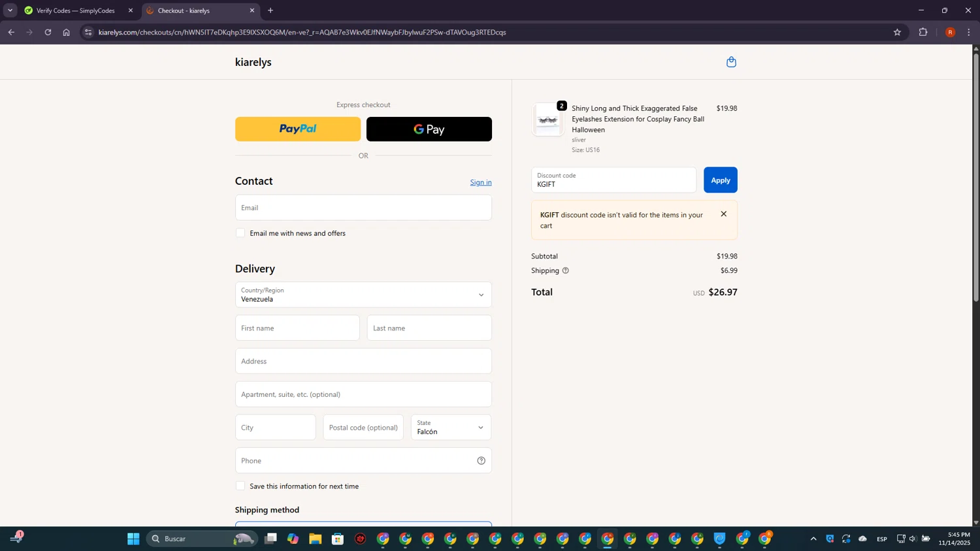The width and height of the screenshot is (980, 551).
Task: Click the Apartment, suite field
Action: pyautogui.click(x=363, y=394)
